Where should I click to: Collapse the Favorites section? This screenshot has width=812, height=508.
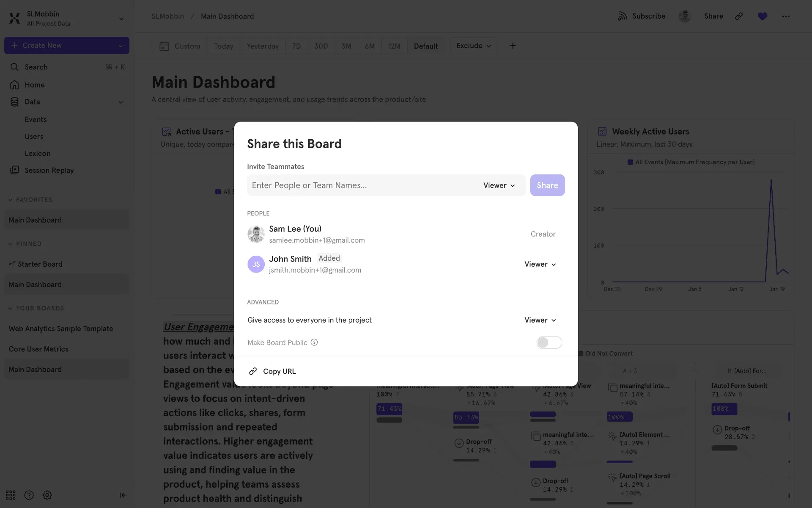(x=10, y=200)
